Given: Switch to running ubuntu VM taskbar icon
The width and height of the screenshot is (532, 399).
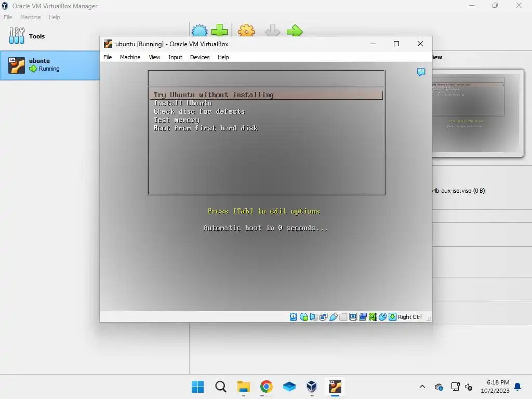Looking at the screenshot, I should (335, 387).
